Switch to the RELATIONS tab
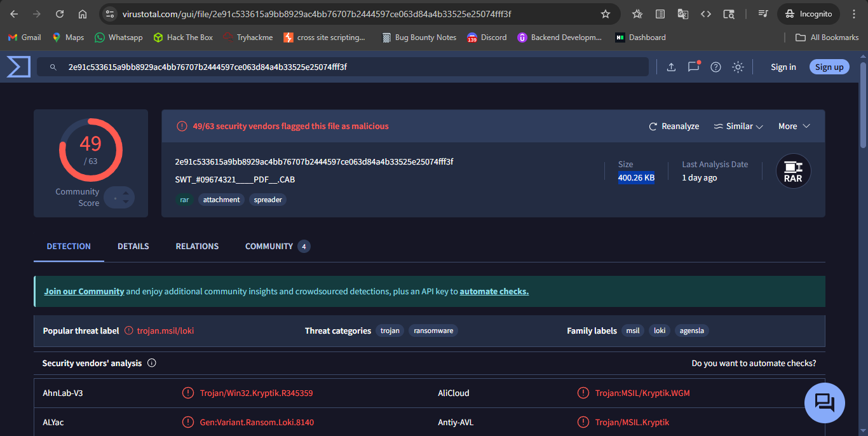The height and width of the screenshot is (436, 868). point(197,247)
